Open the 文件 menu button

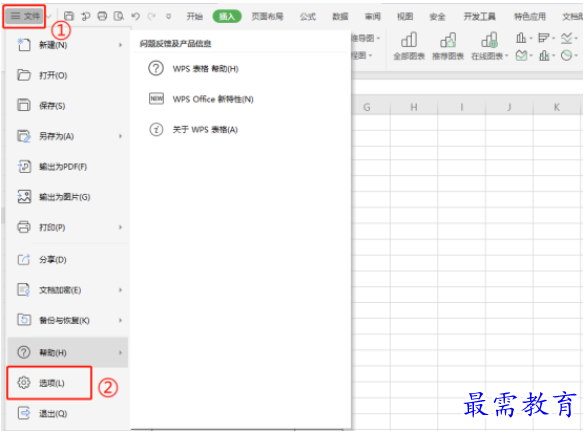(25, 16)
